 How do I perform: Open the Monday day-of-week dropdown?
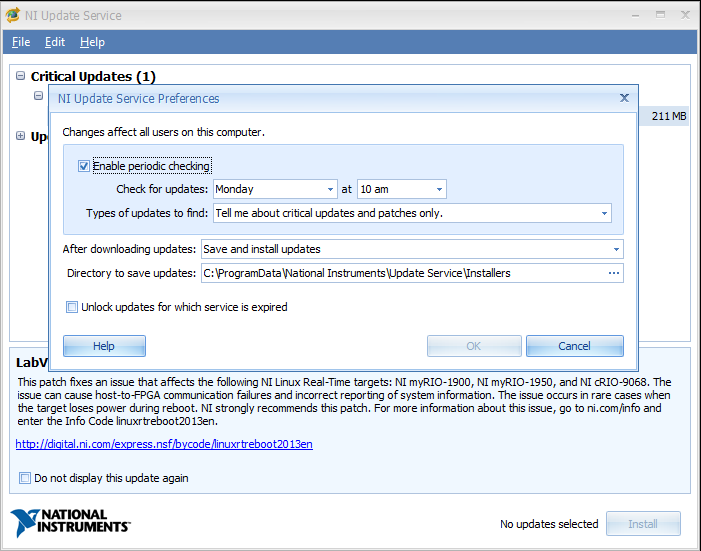[274, 189]
